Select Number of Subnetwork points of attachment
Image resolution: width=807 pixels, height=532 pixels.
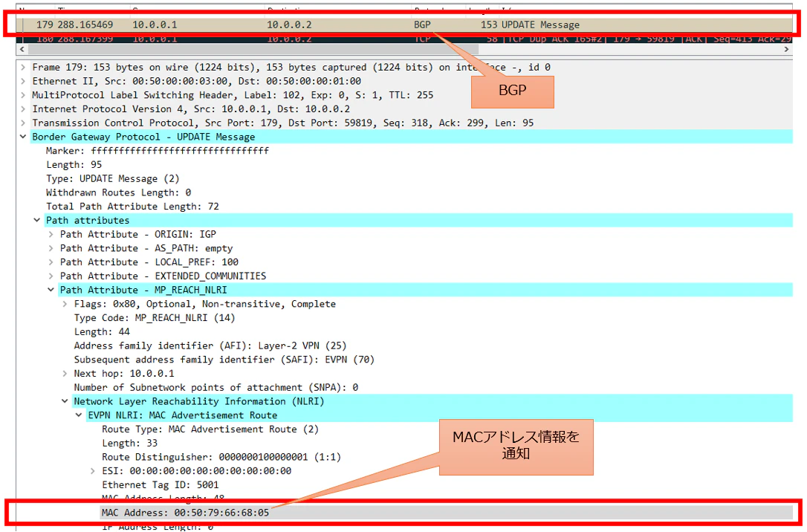coord(215,387)
